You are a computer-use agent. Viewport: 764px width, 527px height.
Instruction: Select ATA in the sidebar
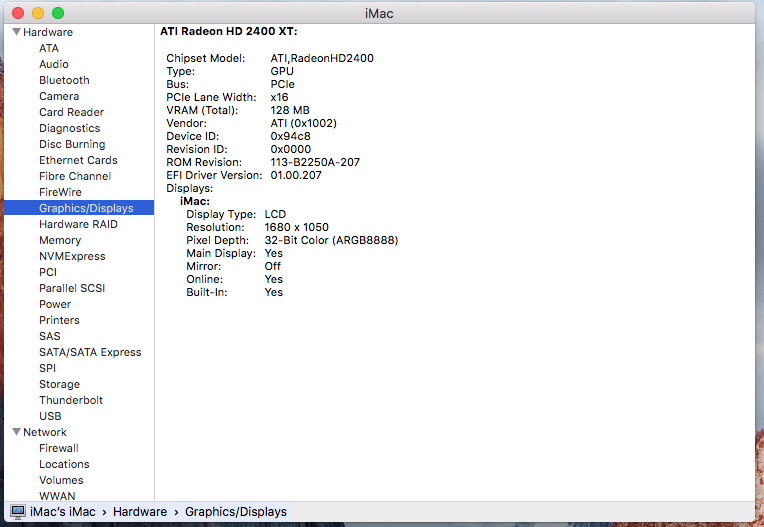tap(49, 48)
